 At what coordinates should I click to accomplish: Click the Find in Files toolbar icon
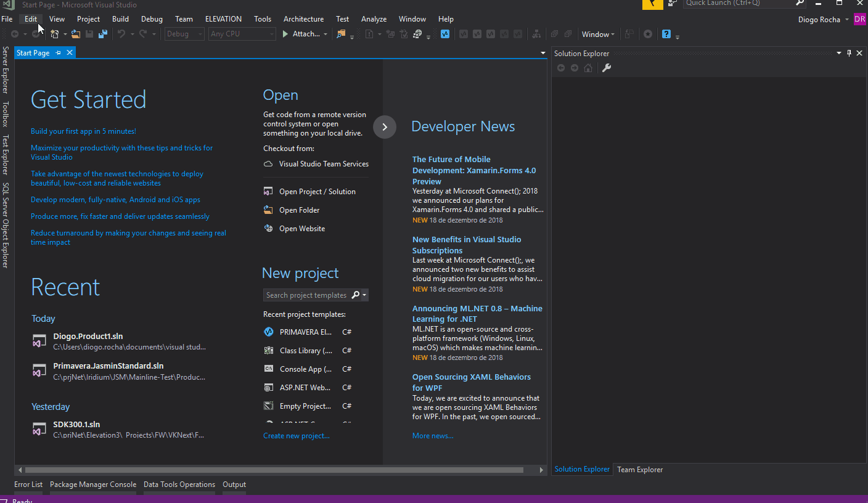coord(341,34)
